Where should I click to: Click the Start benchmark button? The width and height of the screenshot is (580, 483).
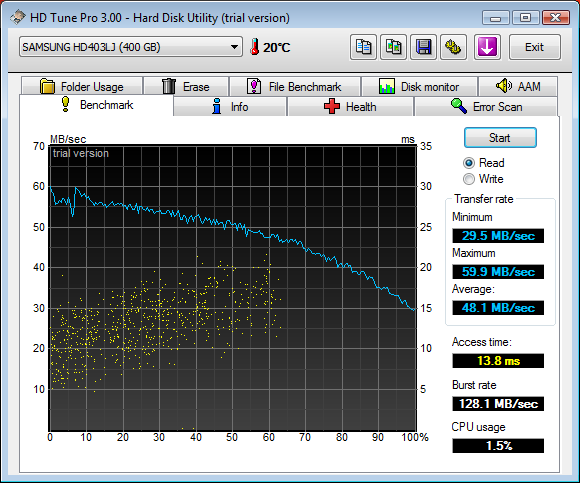[500, 138]
